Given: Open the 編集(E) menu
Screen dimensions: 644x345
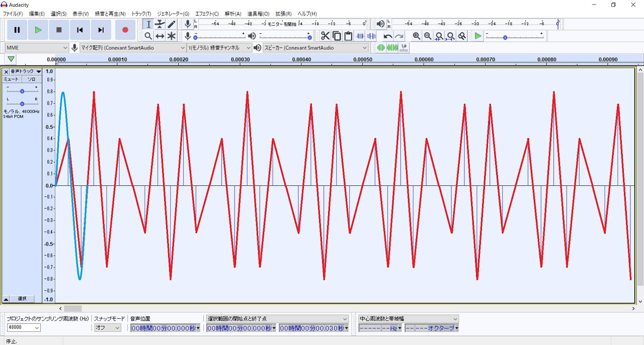Looking at the screenshot, I should (x=37, y=14).
